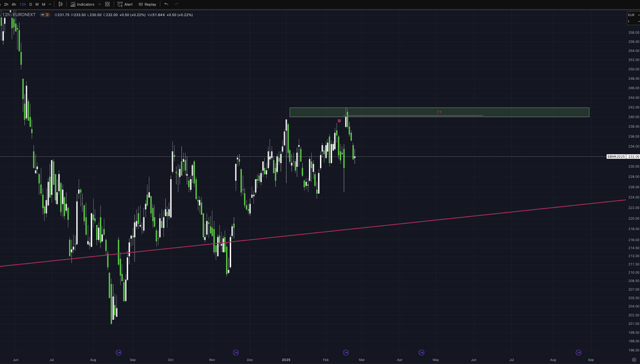Screen dimensions: 640x364
Task: Click the 220.00 price scale label
Action: click(x=634, y=218)
